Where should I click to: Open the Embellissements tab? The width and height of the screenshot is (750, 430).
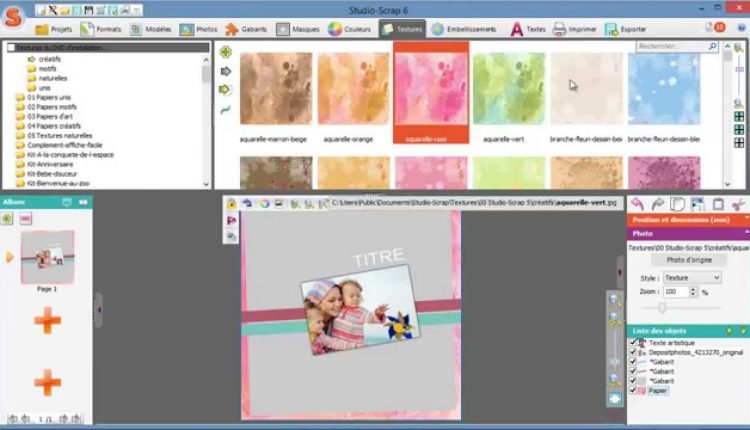coord(463,29)
